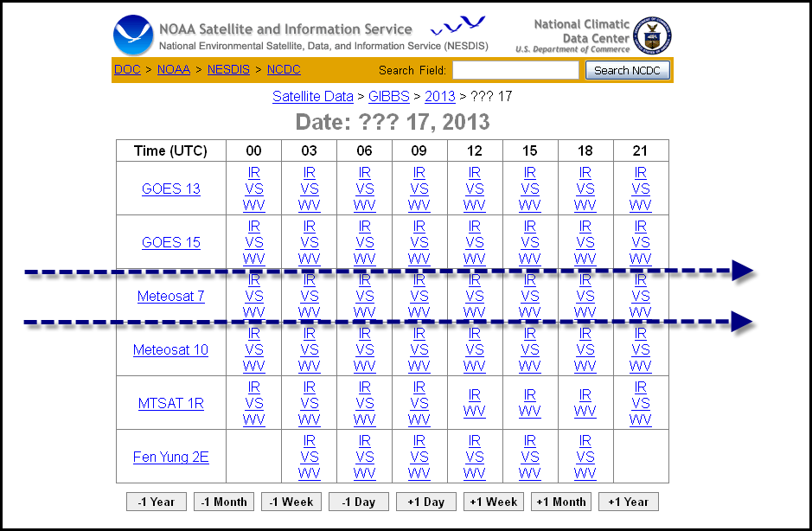Go back one week with -1 Week
Image resolution: width=812 pixels, height=531 pixels.
291,502
